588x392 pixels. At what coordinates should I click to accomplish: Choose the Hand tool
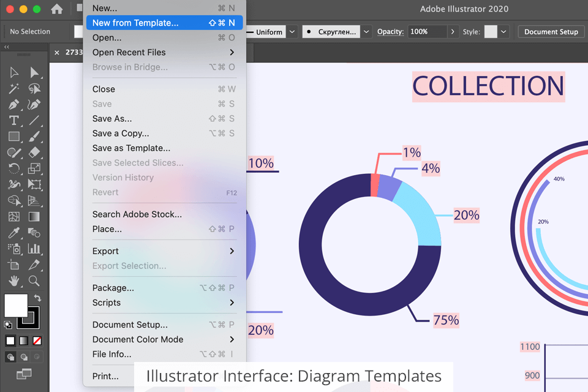pos(14,281)
